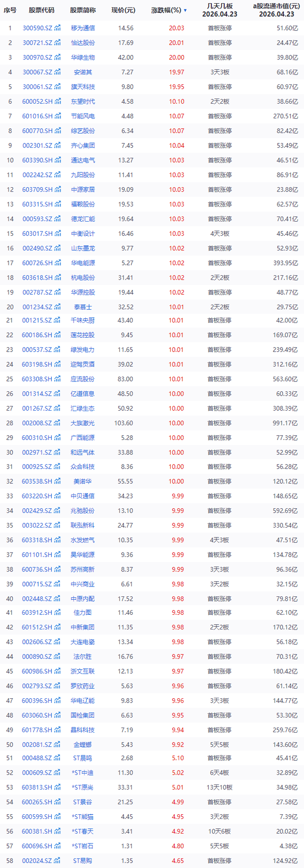Screen dimensions: 304x868
Task: Open chart icon beside 002024.SZ
Action: coord(58,861)
